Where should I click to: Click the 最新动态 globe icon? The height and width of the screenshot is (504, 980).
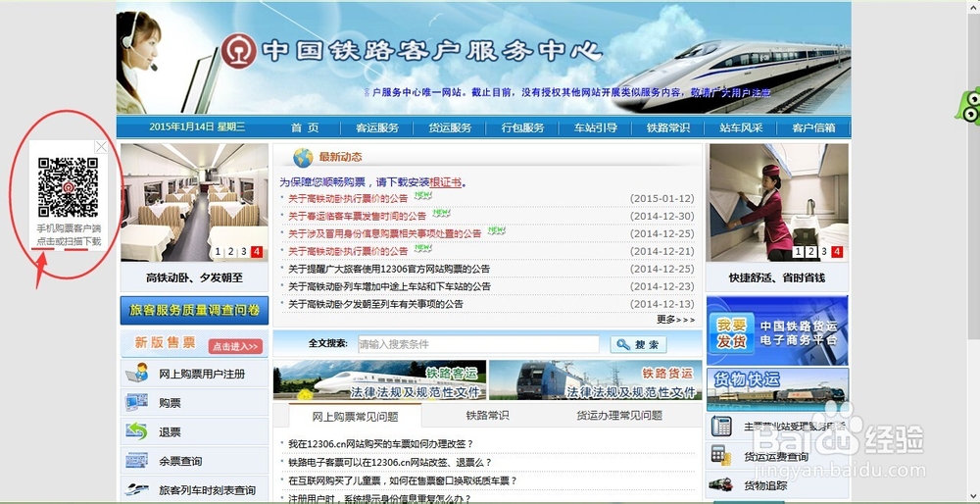[303, 158]
